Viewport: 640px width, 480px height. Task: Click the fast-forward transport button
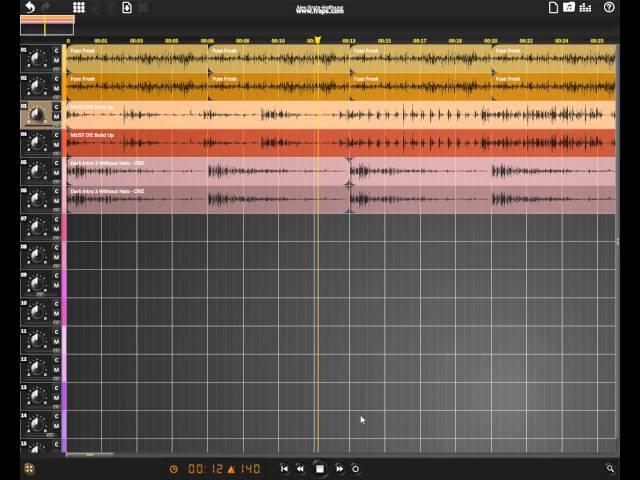[x=339, y=469]
